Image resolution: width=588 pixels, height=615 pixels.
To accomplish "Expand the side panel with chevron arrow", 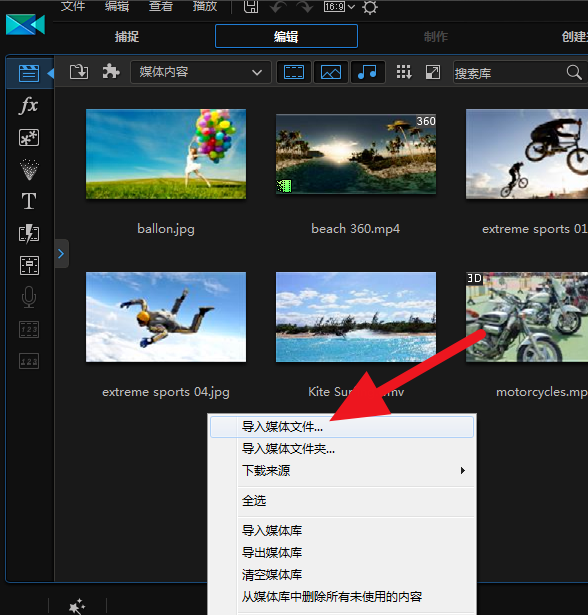I will (x=61, y=254).
